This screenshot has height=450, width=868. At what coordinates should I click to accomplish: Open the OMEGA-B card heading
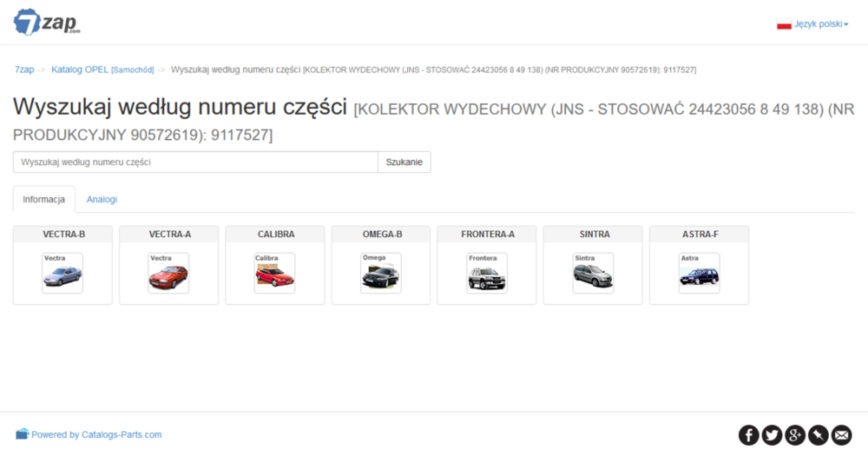pyautogui.click(x=382, y=235)
